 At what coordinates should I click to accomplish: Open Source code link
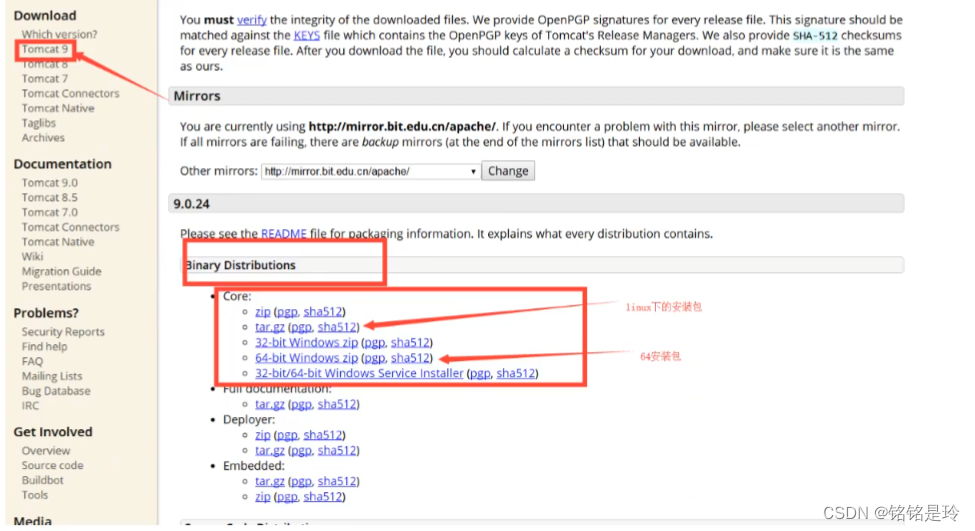[x=52, y=466]
